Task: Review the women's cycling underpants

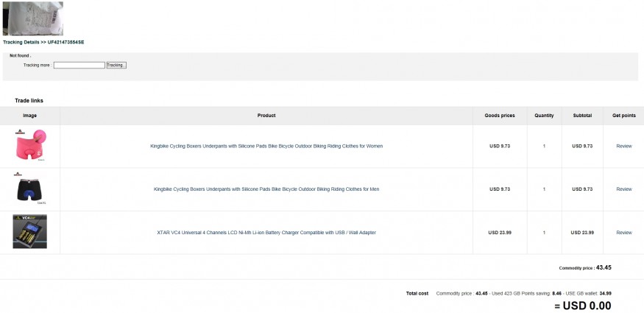Action: [623, 146]
